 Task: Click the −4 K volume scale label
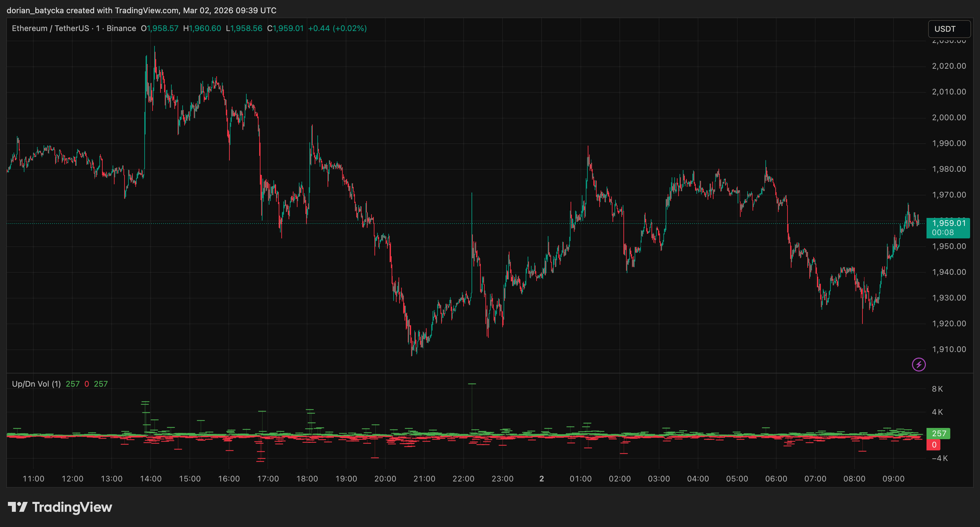(939, 458)
